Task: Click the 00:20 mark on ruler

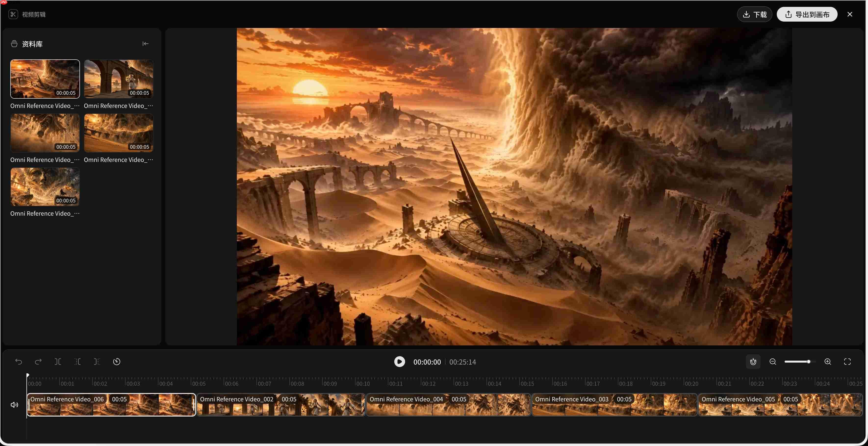Action: point(691,384)
